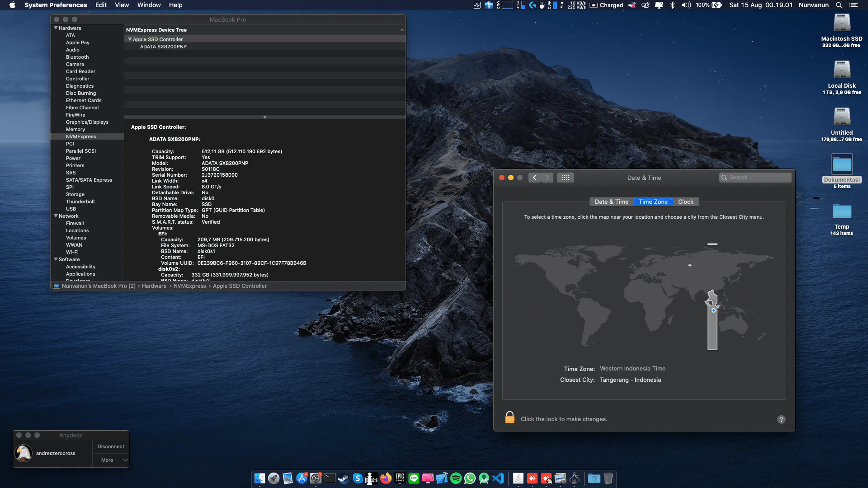Open the Window menu

149,5
